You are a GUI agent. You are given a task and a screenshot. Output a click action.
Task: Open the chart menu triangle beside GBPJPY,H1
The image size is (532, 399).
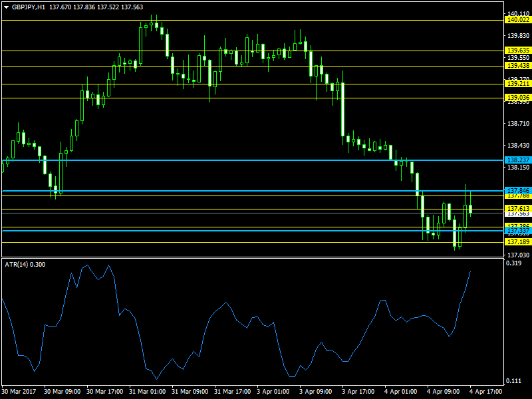click(6, 7)
